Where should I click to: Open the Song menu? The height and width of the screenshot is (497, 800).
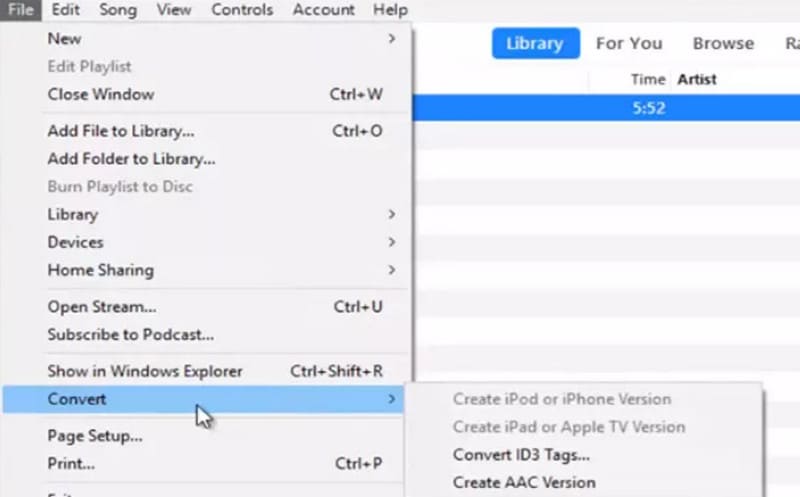pos(118,10)
